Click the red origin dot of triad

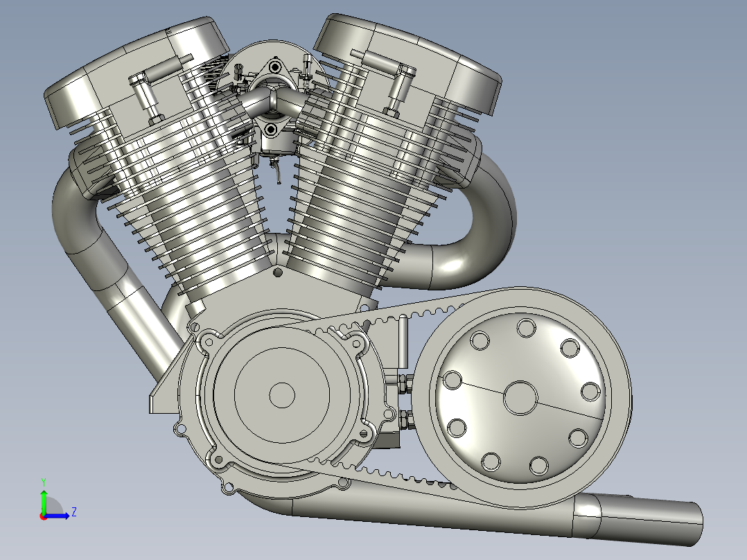[x=43, y=516]
